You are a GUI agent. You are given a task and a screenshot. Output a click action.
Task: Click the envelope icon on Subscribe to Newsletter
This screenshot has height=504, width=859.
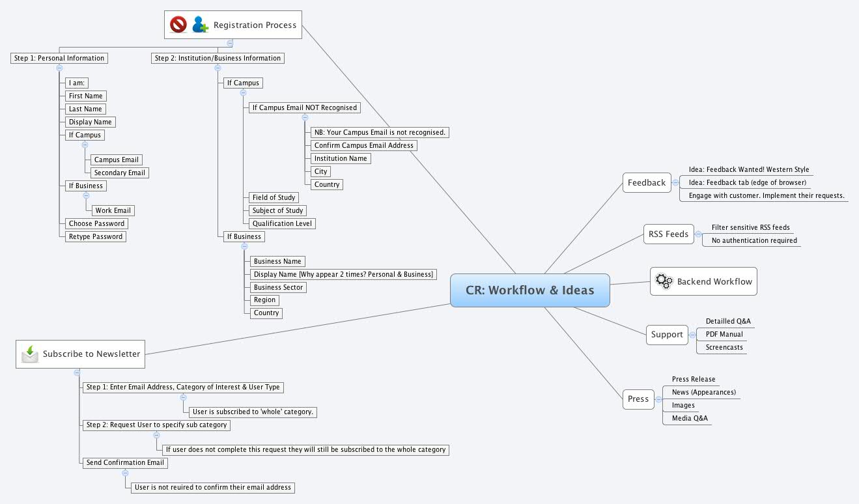pos(30,354)
